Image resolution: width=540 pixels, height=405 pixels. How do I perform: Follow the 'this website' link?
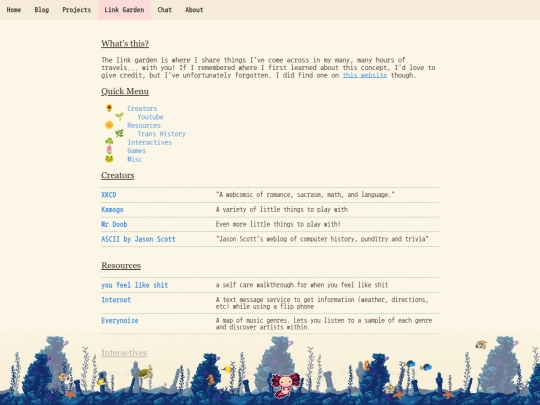365,75
